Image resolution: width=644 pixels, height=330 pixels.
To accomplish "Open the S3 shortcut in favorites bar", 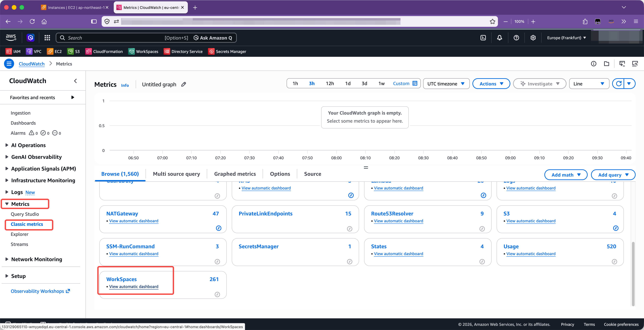I will coord(73,51).
